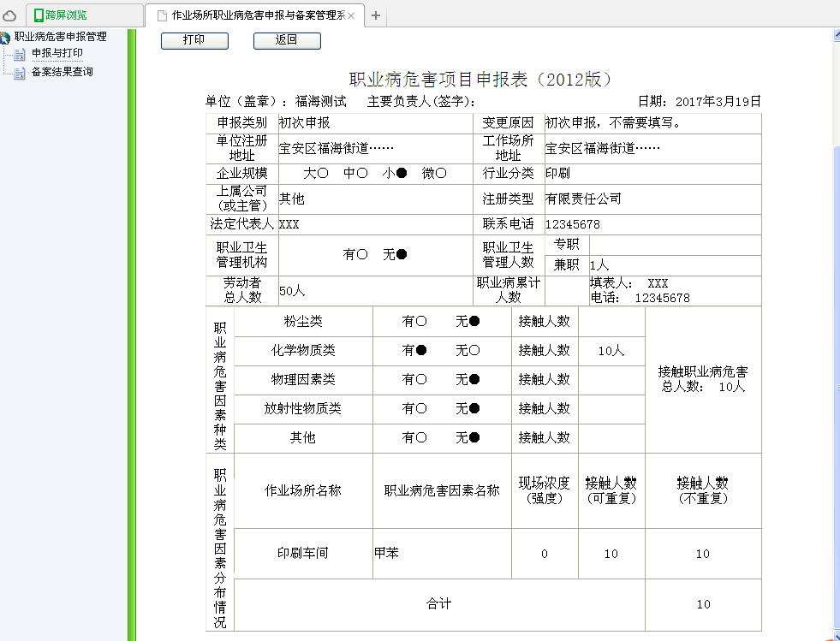The width and height of the screenshot is (840, 641).
Task: Select 有 radio for 职业卫生管理机构
Action: [x=361, y=254]
